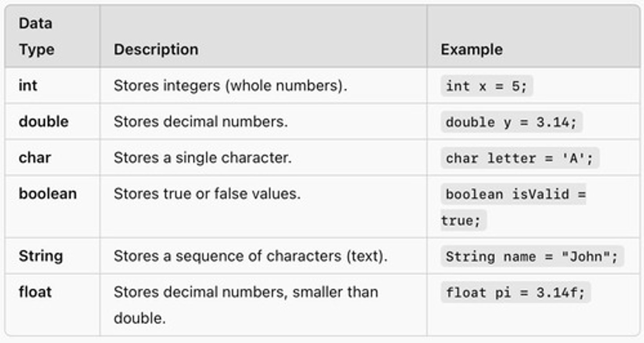This screenshot has height=343, width=644.
Task: Click the "Stores a single character." description
Action: (202, 158)
